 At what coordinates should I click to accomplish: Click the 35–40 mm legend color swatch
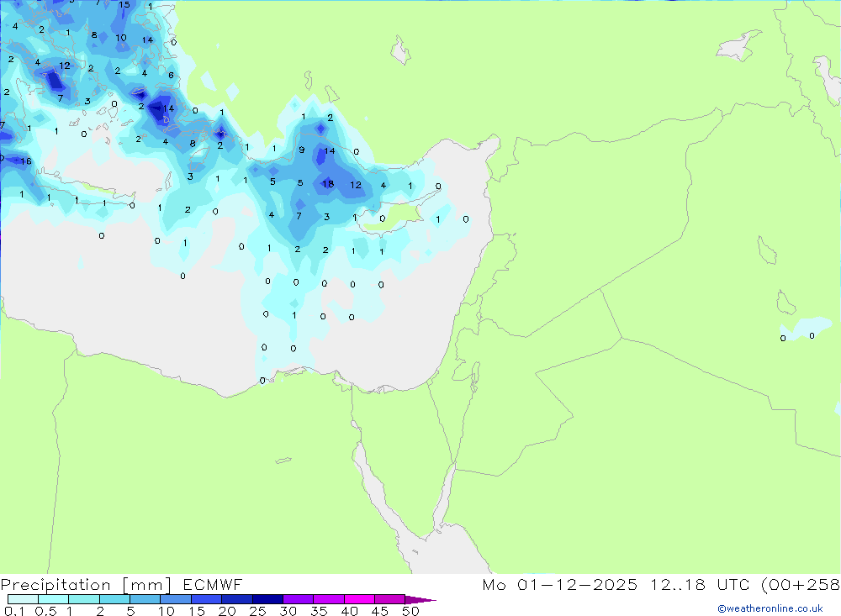pos(329,599)
